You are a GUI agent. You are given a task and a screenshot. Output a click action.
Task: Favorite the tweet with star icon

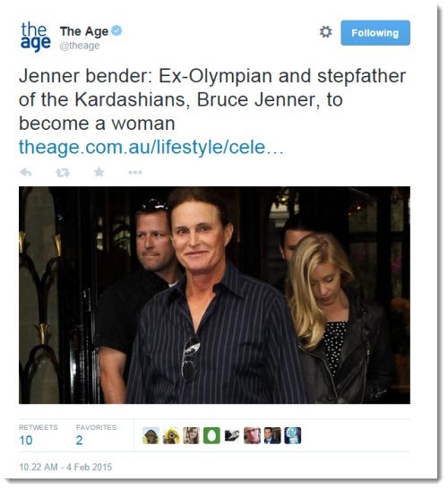[99, 172]
